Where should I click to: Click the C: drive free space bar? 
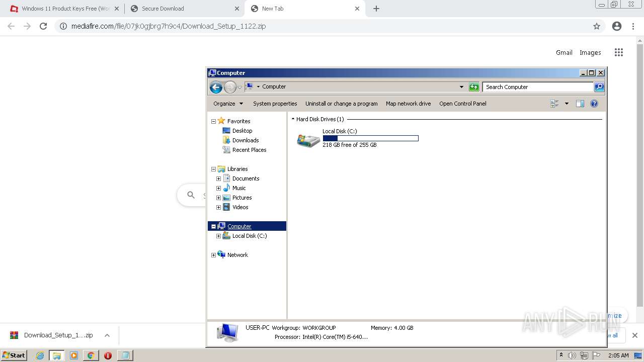[x=370, y=138]
